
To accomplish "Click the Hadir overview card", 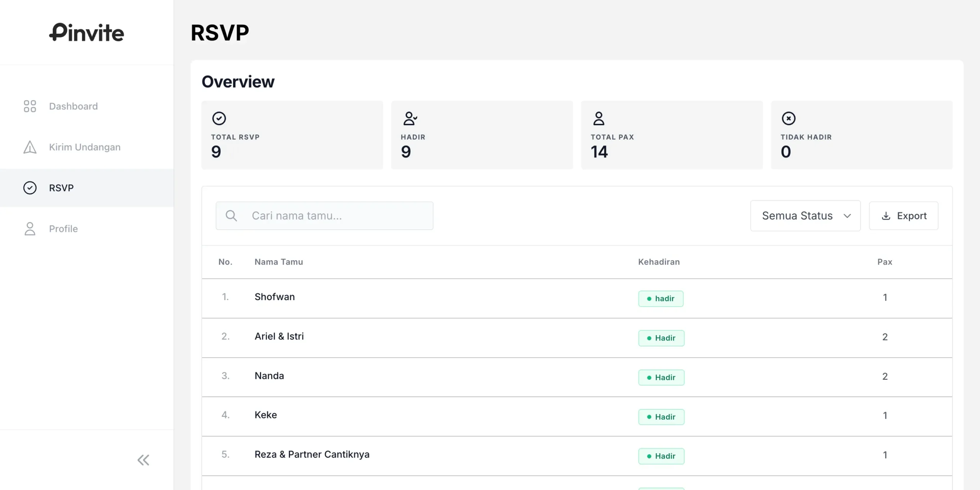I will 482,135.
